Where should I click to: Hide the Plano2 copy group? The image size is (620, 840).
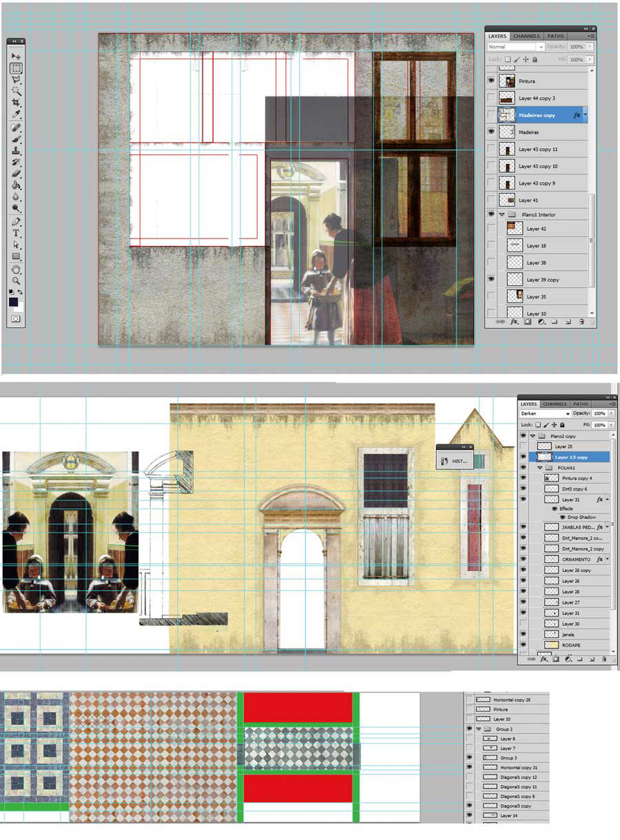tap(523, 436)
